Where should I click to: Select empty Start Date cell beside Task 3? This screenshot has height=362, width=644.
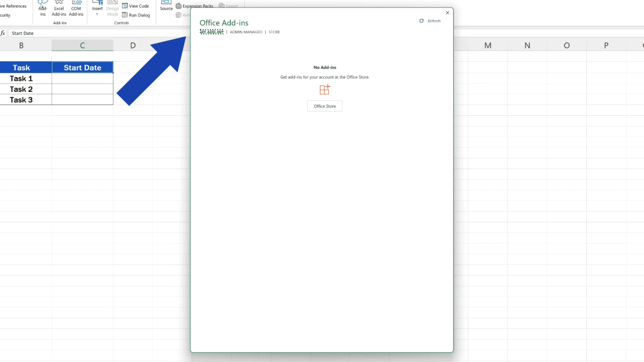(x=83, y=99)
